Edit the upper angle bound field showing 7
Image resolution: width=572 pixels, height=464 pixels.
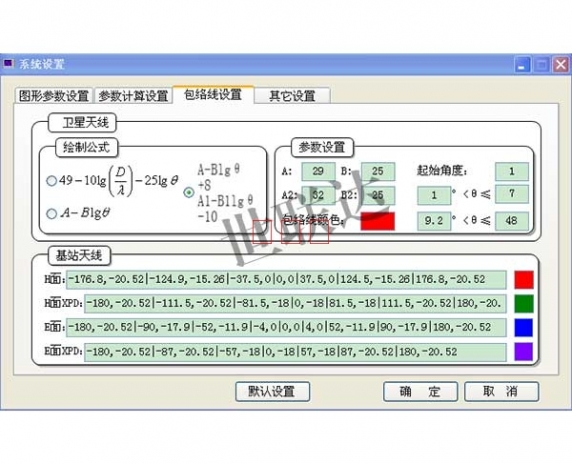511,194
